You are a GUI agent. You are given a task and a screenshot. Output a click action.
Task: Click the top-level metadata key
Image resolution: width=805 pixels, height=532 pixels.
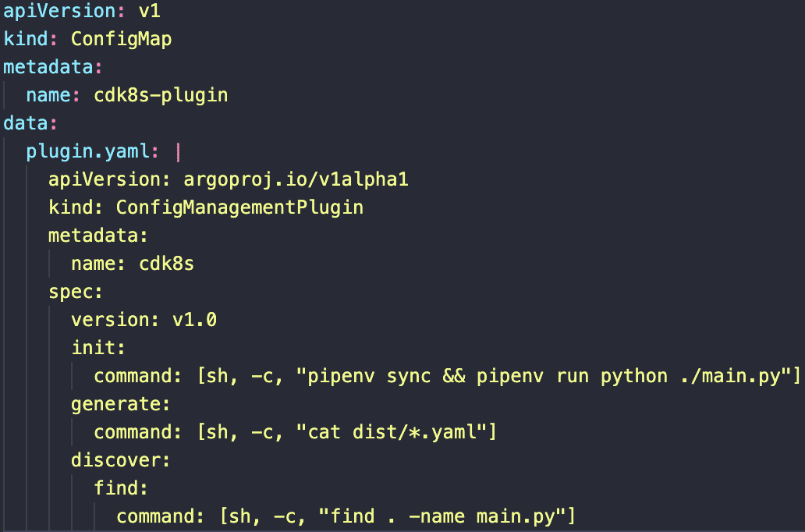coord(48,67)
